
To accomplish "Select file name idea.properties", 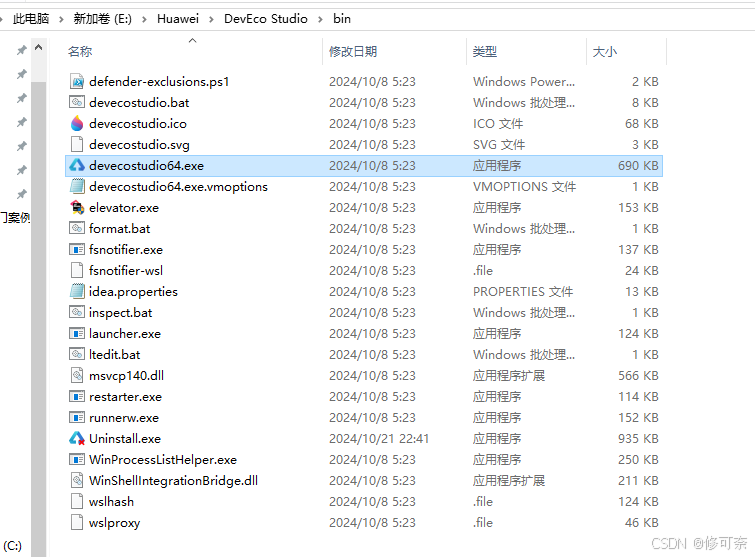I will pyautogui.click(x=133, y=291).
